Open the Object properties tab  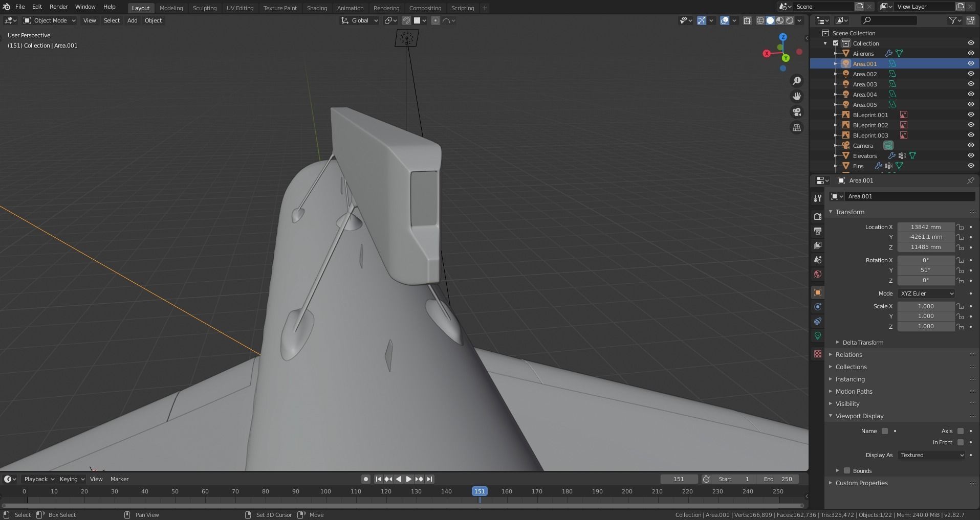pyautogui.click(x=818, y=292)
